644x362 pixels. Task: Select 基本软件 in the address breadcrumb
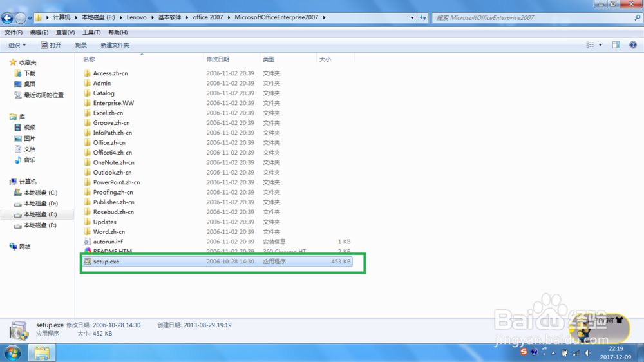169,17
